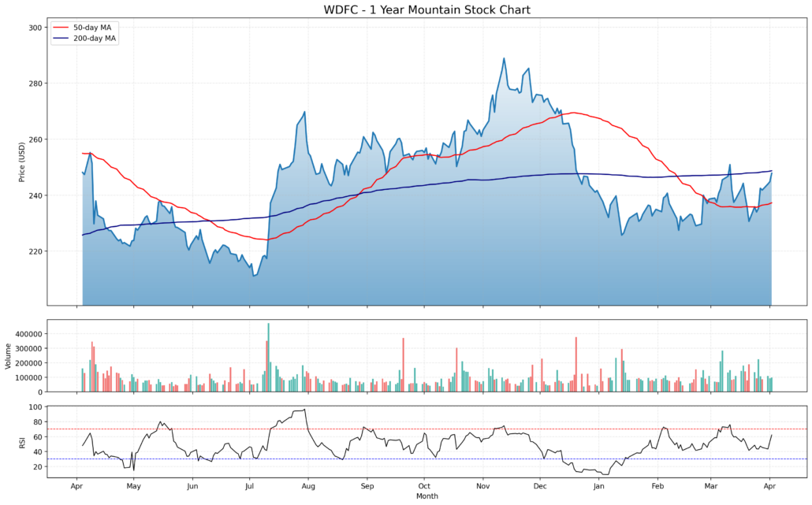Select the 220 tick on the price axis
Image resolution: width=812 pixels, height=505 pixels.
point(35,251)
